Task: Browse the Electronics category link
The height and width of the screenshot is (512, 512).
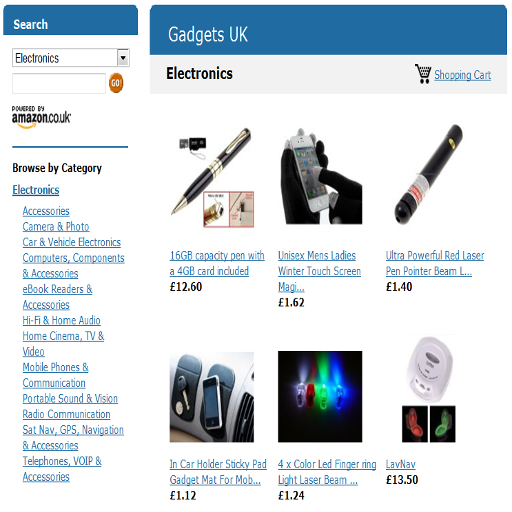Action: [36, 190]
